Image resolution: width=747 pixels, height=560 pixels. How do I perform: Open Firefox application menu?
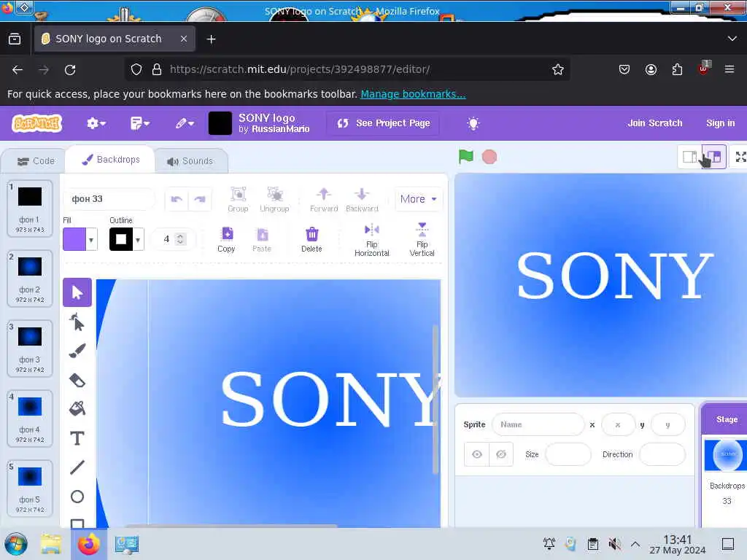pos(729,69)
